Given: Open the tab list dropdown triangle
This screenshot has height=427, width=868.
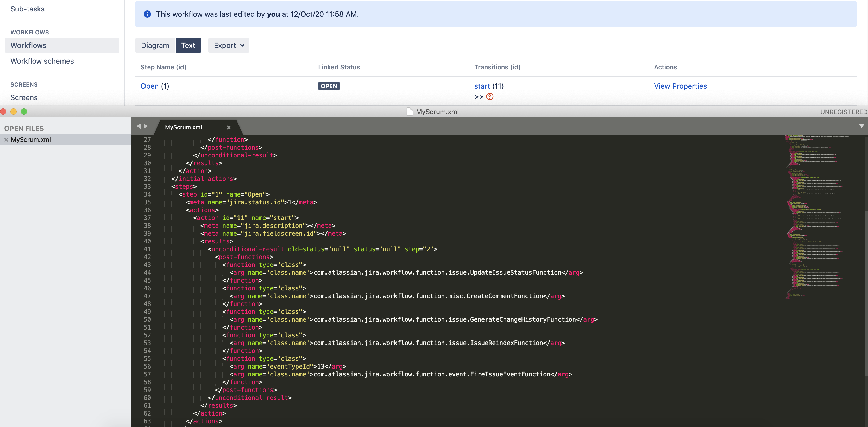Looking at the screenshot, I should (x=861, y=126).
